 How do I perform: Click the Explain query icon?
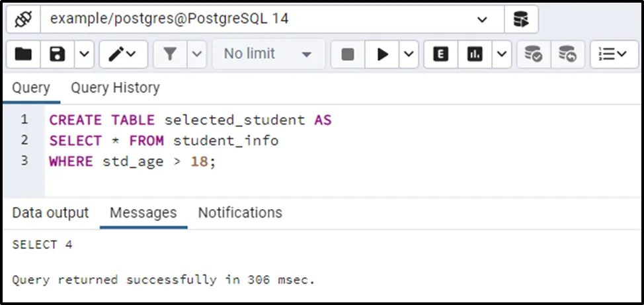(x=440, y=54)
